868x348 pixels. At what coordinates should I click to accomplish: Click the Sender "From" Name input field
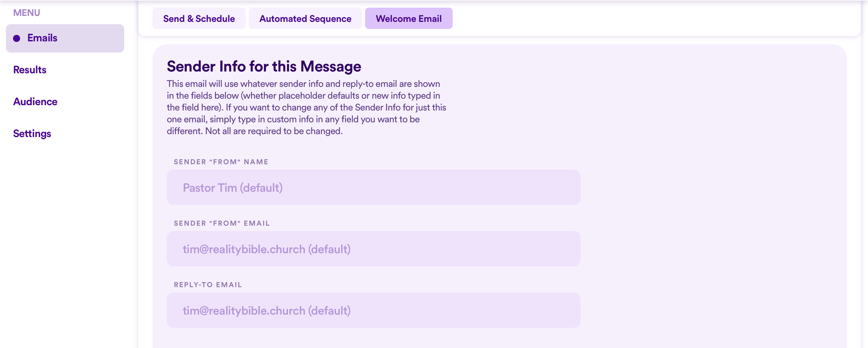373,188
